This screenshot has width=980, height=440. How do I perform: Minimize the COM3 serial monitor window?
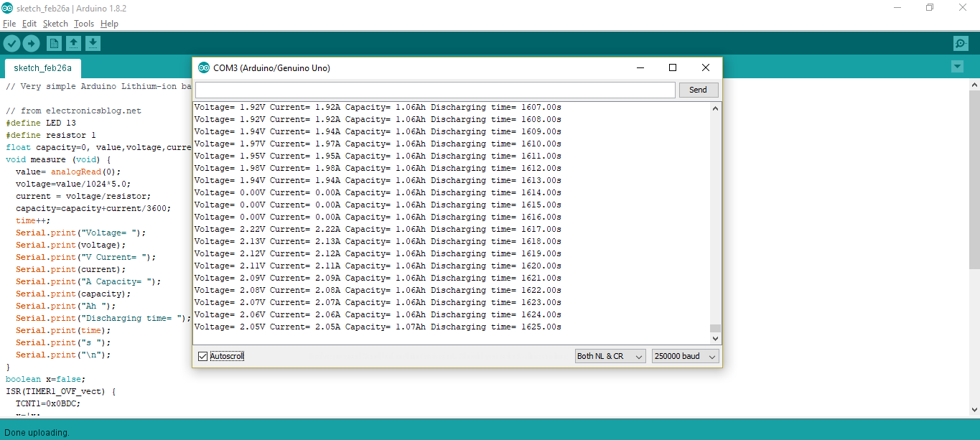pyautogui.click(x=640, y=67)
